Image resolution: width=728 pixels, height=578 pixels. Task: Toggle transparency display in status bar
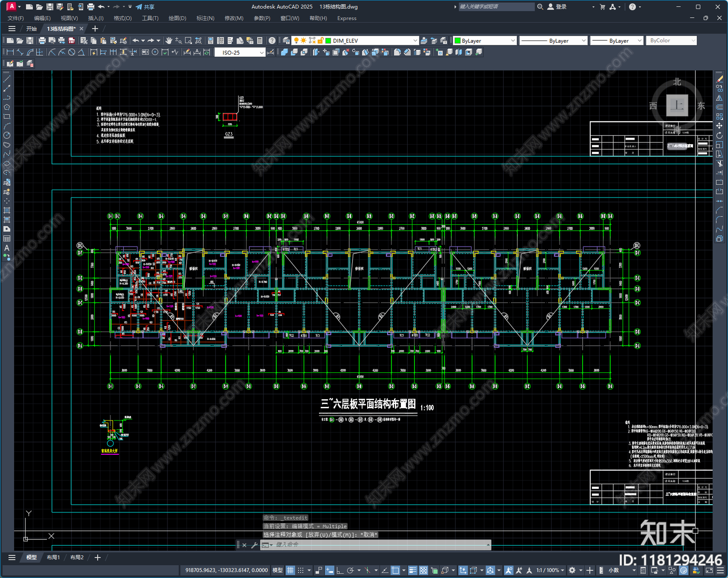click(x=423, y=570)
